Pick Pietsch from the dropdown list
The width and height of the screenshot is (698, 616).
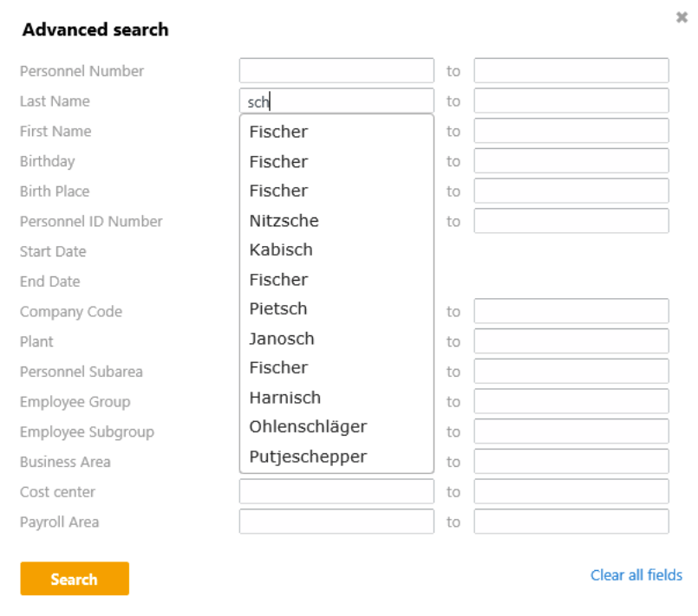(x=278, y=308)
